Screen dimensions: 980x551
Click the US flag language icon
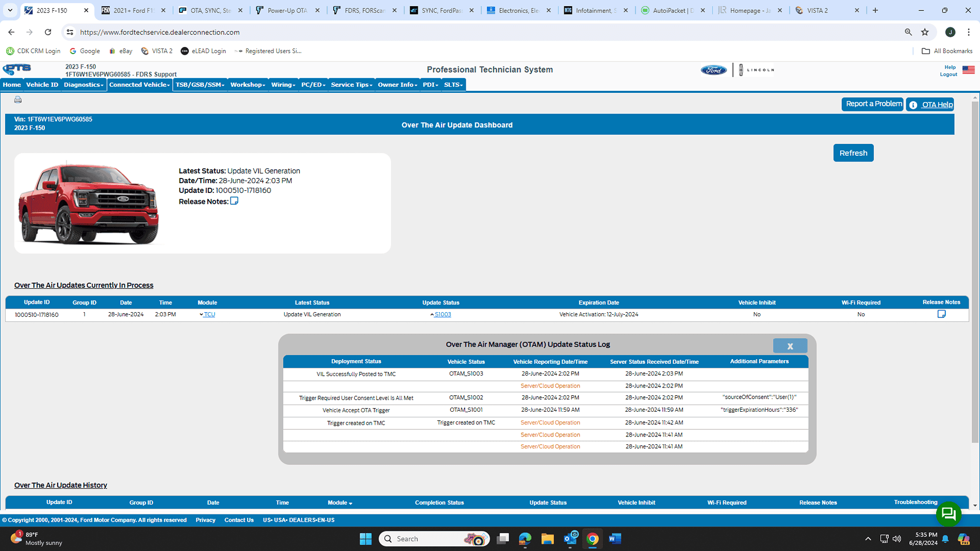click(968, 70)
